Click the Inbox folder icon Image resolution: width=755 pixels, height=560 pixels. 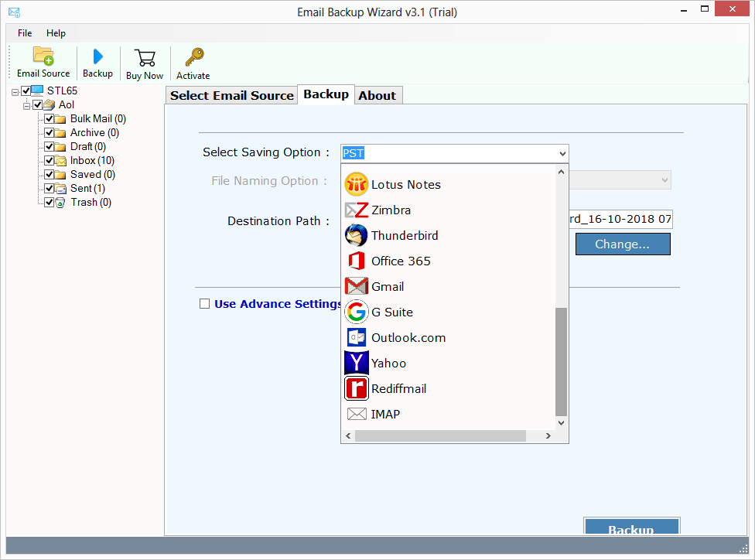point(60,160)
